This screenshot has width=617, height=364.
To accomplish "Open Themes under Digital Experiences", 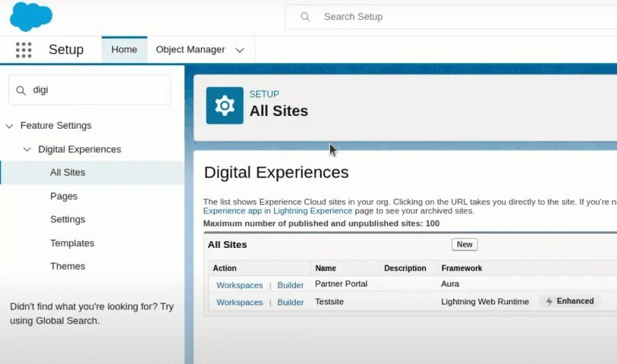I will click(x=68, y=266).
